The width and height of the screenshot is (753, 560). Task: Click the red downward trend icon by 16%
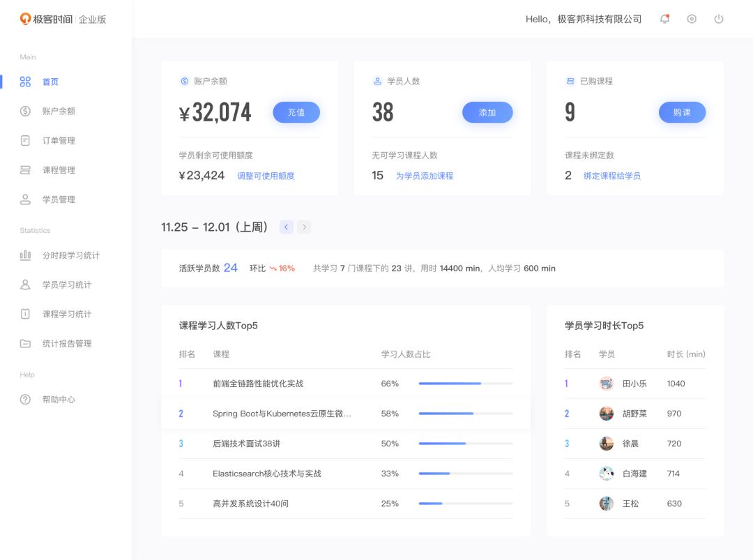273,268
